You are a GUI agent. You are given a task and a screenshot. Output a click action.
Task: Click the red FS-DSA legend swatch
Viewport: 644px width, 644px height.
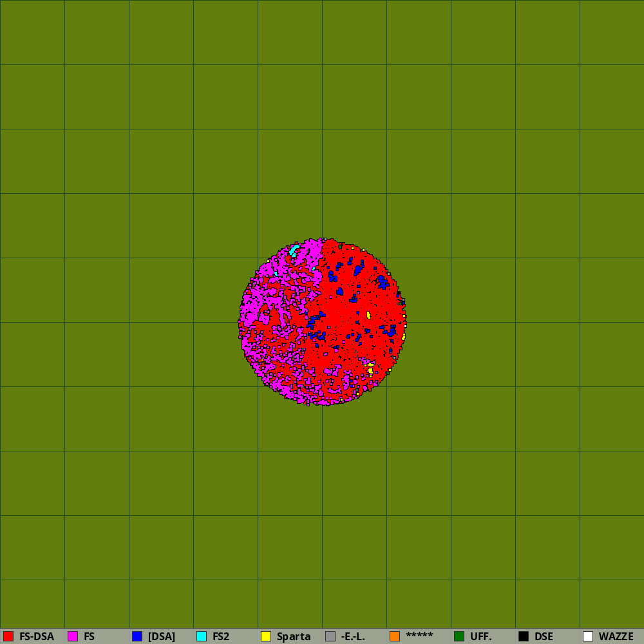(x=8, y=636)
